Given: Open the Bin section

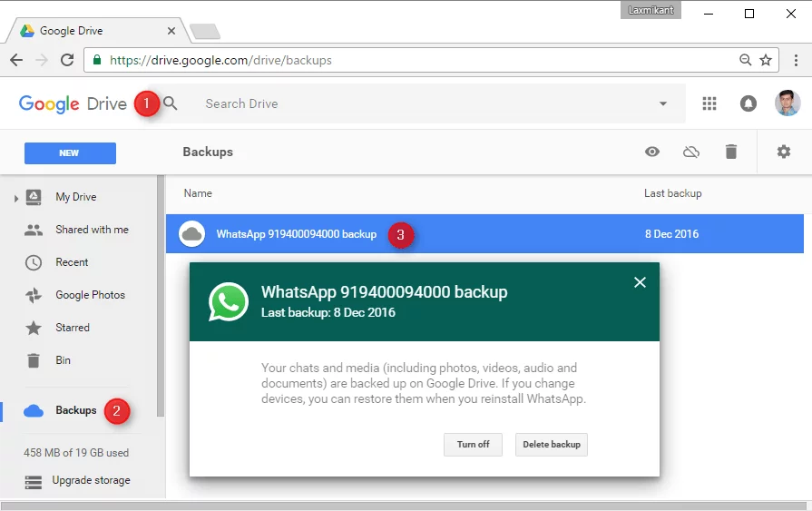Looking at the screenshot, I should point(63,360).
